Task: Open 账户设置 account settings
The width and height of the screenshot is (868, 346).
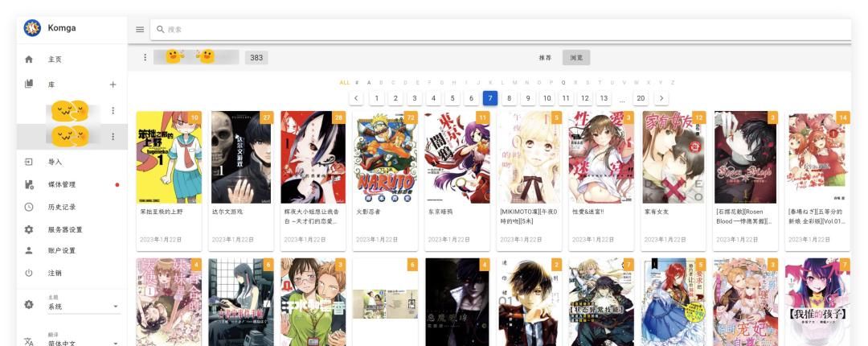Action: 61,250
